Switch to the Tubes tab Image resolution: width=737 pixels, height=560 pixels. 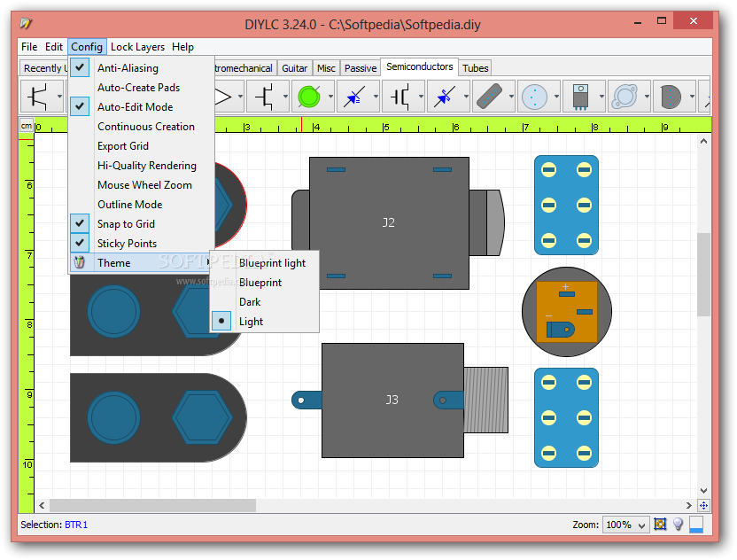[x=475, y=68]
